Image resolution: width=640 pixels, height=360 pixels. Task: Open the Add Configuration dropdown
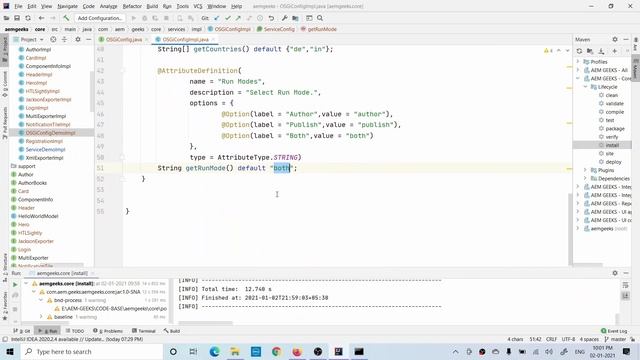coord(100,18)
